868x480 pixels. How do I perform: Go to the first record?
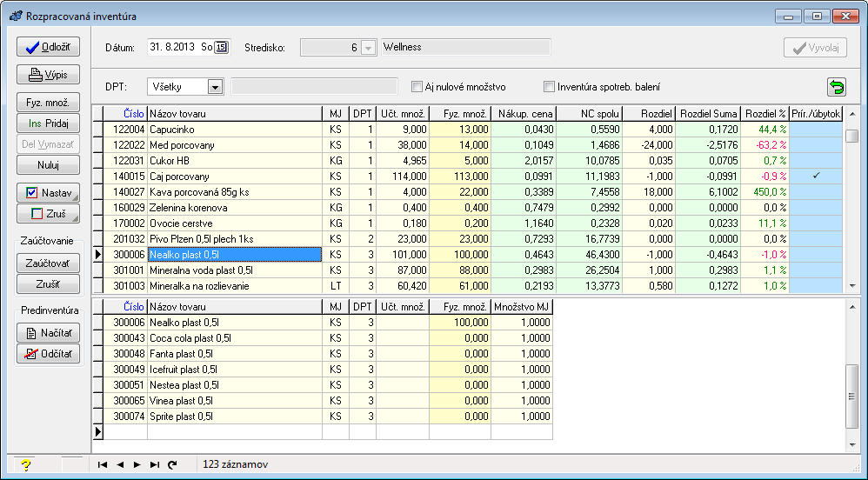tap(103, 464)
